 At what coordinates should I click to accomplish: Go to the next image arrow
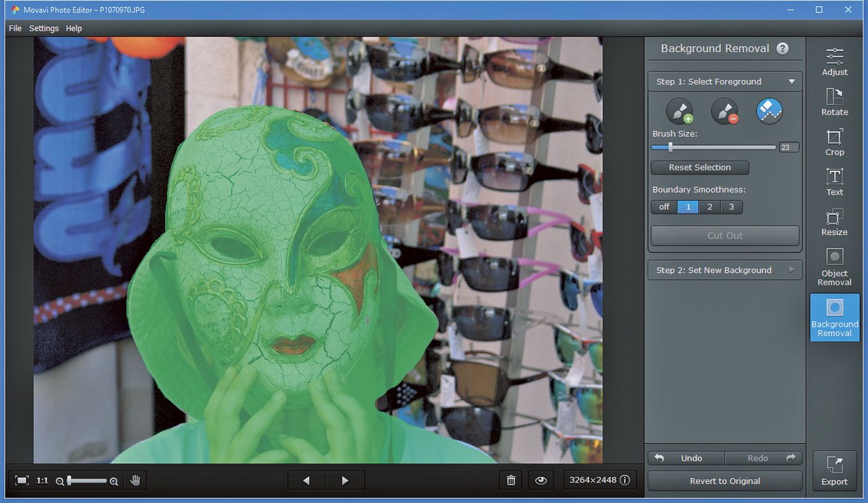coord(345,481)
